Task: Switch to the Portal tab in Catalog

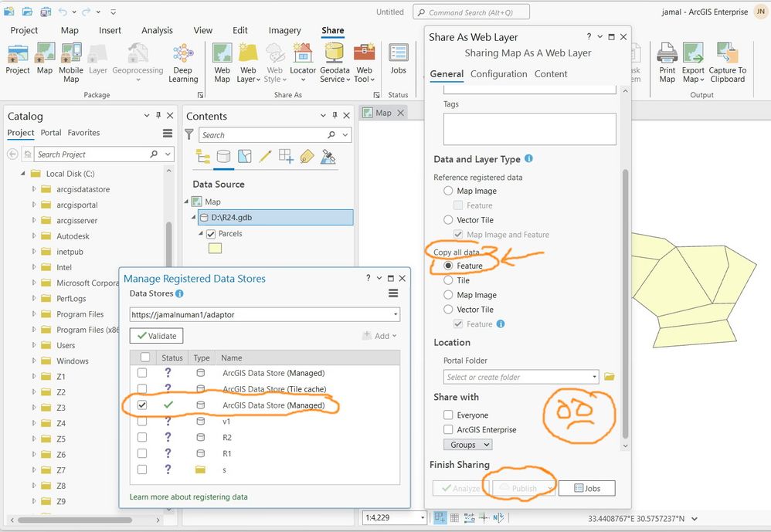Action: point(51,133)
